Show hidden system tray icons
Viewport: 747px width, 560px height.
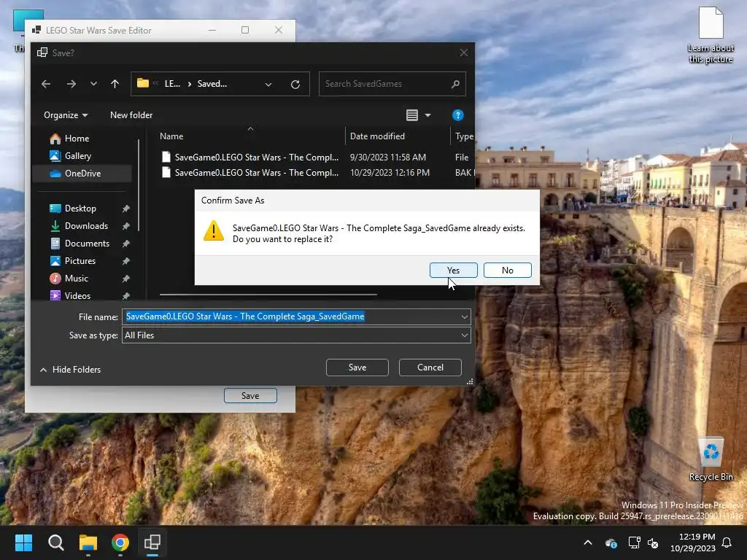(588, 542)
